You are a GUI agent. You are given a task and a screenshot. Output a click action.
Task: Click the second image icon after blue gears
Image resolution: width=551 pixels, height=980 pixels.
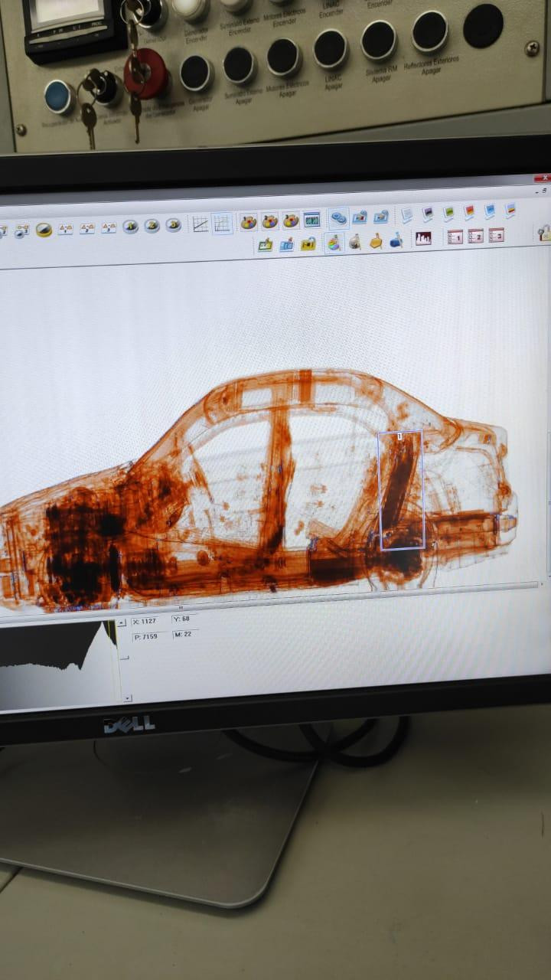pos(380,217)
